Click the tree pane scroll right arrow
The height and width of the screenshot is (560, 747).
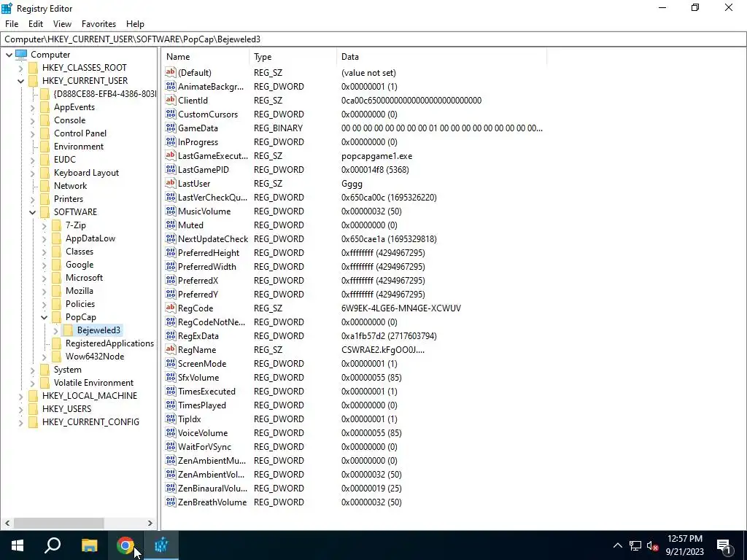[x=150, y=523]
